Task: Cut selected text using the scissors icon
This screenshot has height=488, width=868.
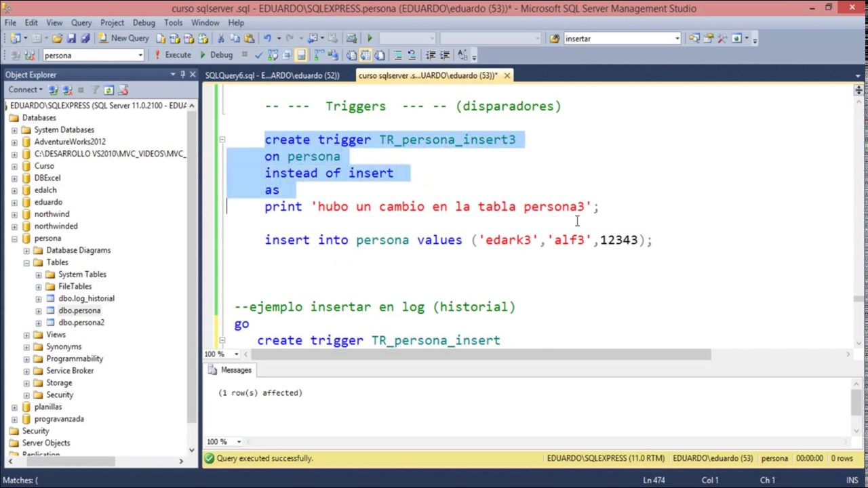Action: tap(220, 39)
